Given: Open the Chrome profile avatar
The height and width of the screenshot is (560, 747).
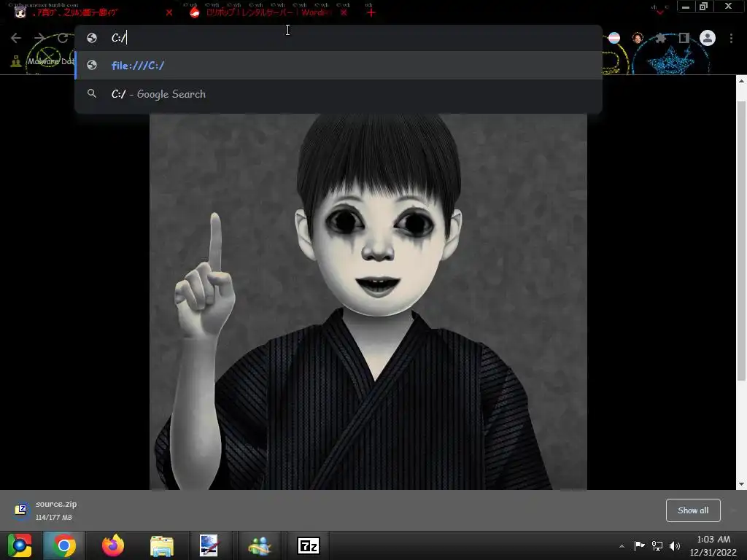Looking at the screenshot, I should tap(708, 38).
